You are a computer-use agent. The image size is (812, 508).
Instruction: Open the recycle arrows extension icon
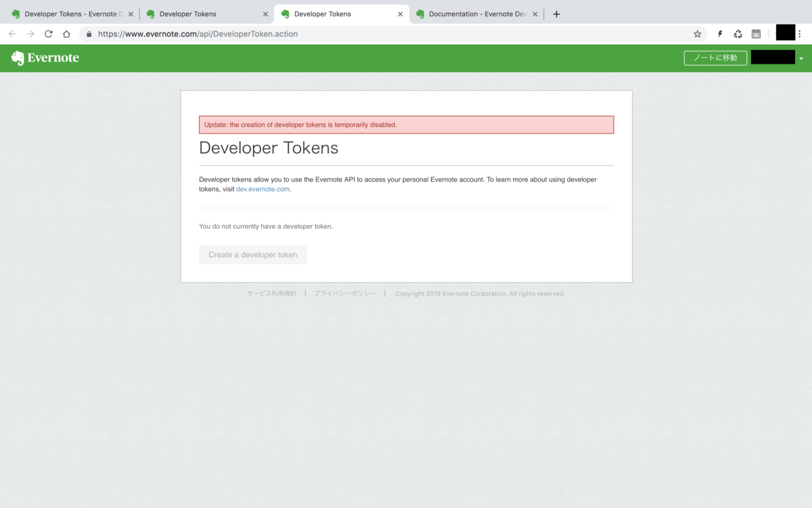click(x=738, y=34)
